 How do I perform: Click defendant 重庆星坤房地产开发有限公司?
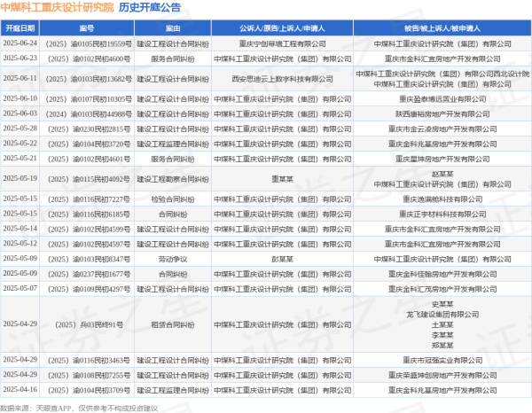point(442,159)
